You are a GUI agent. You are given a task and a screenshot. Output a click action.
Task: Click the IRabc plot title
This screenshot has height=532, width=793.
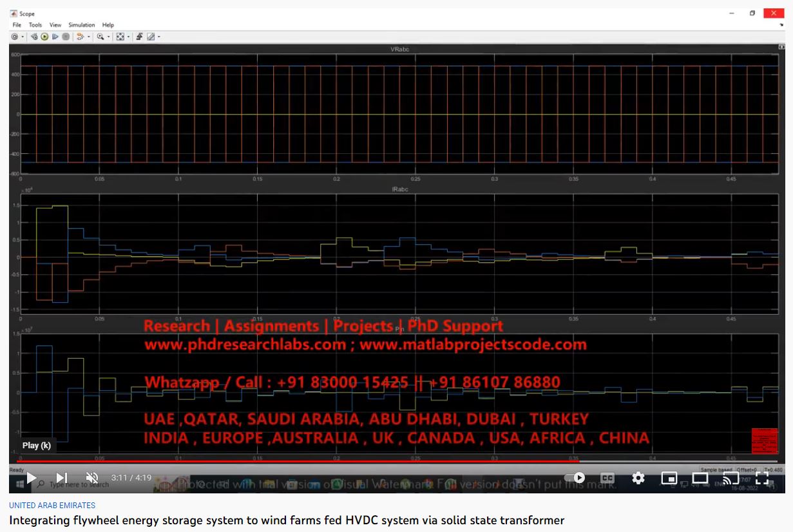(x=399, y=189)
